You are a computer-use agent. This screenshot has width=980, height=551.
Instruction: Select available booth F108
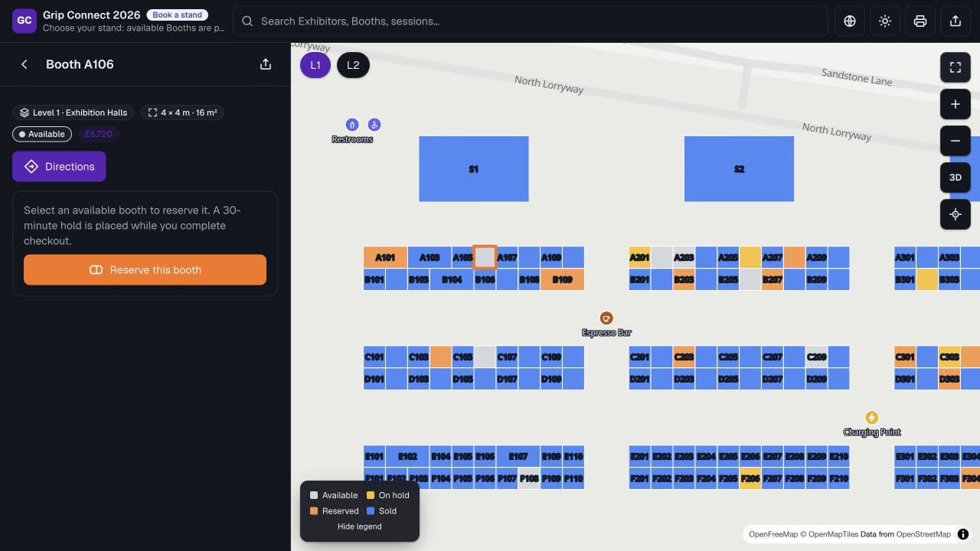[529, 478]
